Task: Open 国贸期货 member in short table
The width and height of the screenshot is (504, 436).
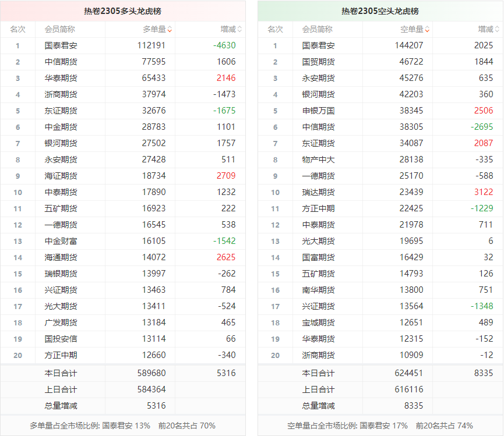Action: click(318, 62)
